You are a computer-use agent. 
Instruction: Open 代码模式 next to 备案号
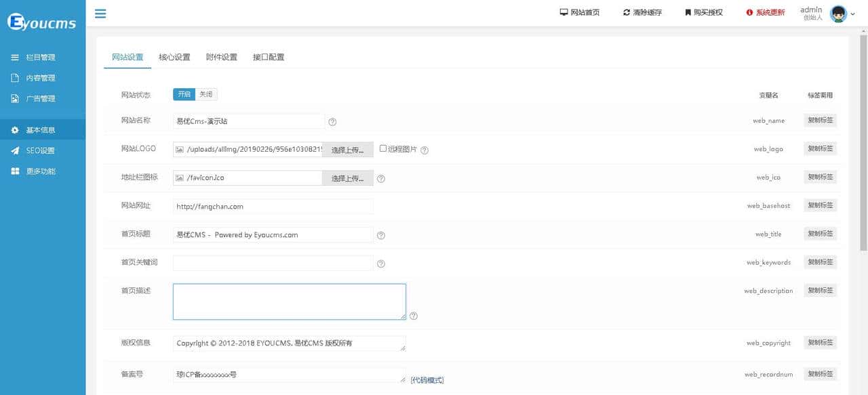(427, 379)
